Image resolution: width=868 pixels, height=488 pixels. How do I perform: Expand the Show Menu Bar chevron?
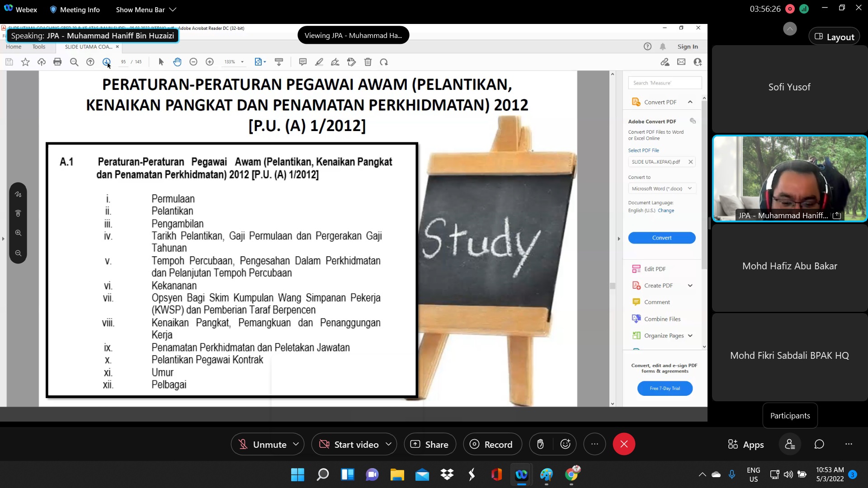173,9
